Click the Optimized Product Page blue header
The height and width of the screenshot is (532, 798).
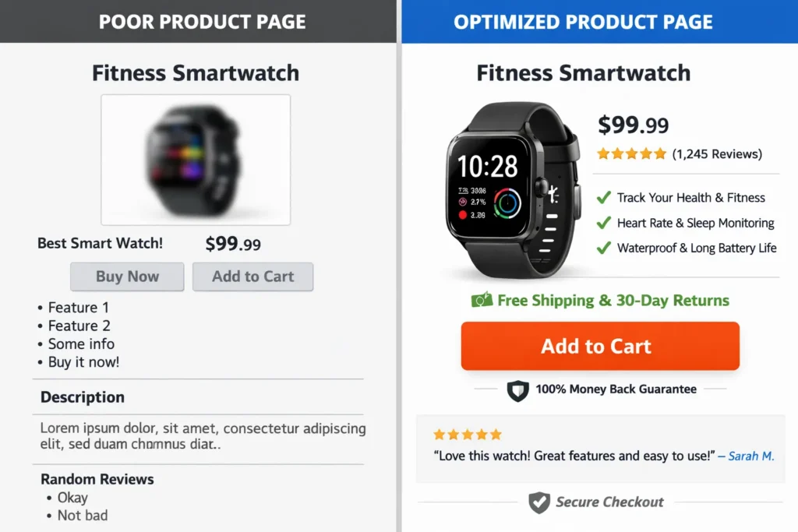pos(583,21)
